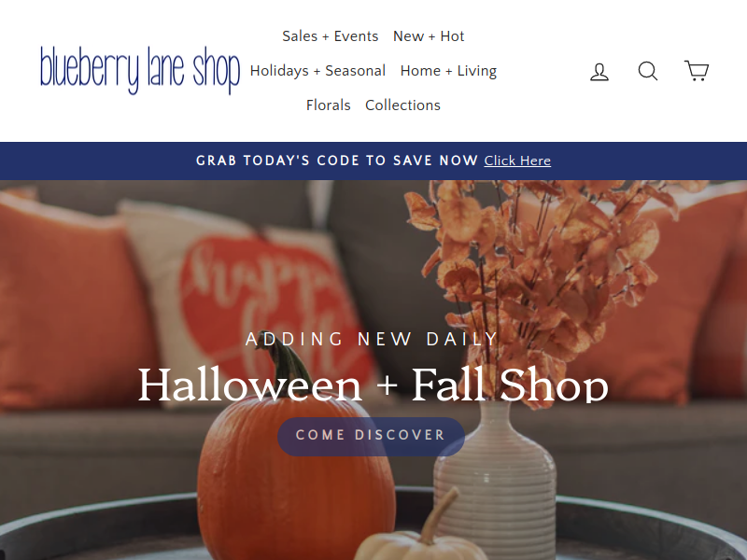747x560 pixels.
Task: Select Holidays + Seasonal navigation item
Action: [x=317, y=71]
